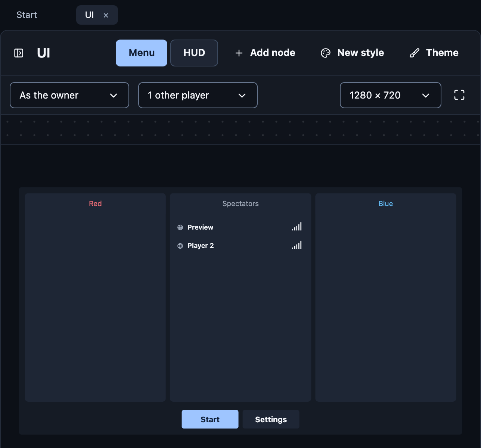Click the Blue team heading
481x448 pixels.
coord(386,203)
